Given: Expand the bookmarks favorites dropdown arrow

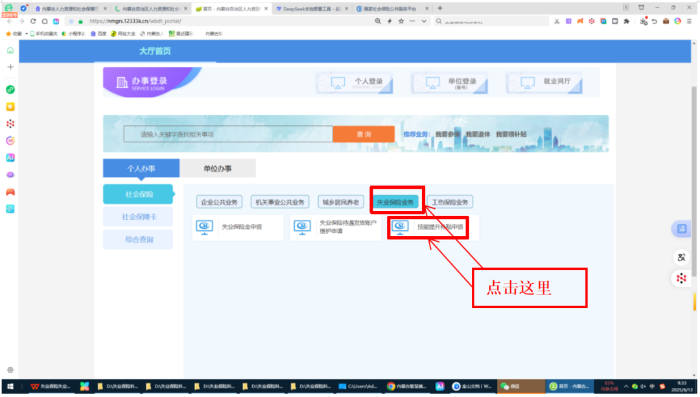Looking at the screenshot, I should coord(26,33).
